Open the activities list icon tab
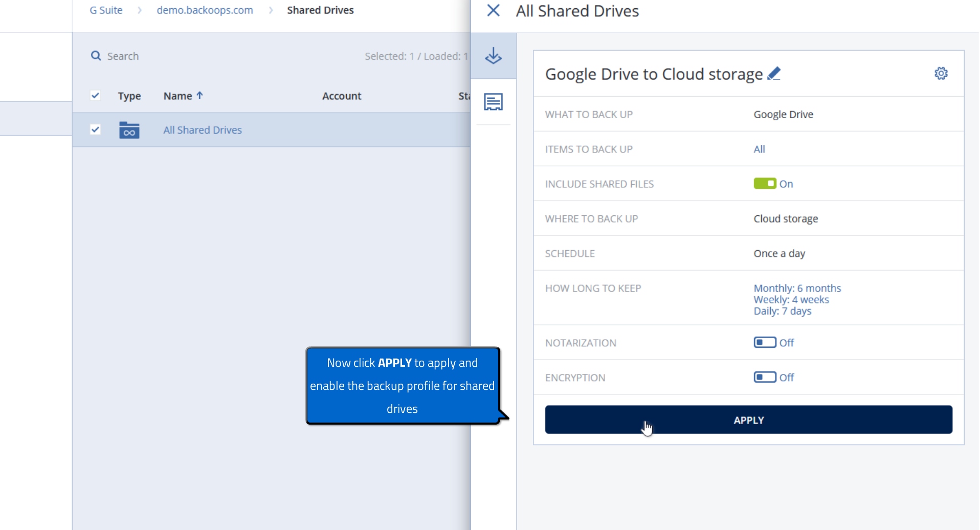The height and width of the screenshot is (530, 980). pyautogui.click(x=493, y=102)
